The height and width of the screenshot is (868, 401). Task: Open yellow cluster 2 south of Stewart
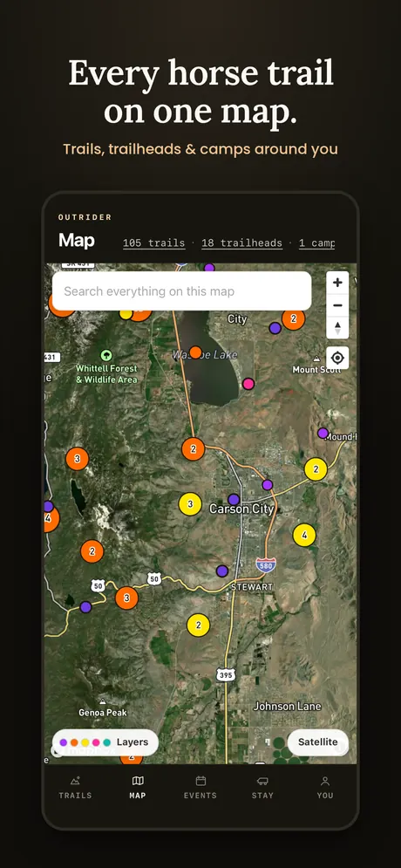[x=198, y=625]
